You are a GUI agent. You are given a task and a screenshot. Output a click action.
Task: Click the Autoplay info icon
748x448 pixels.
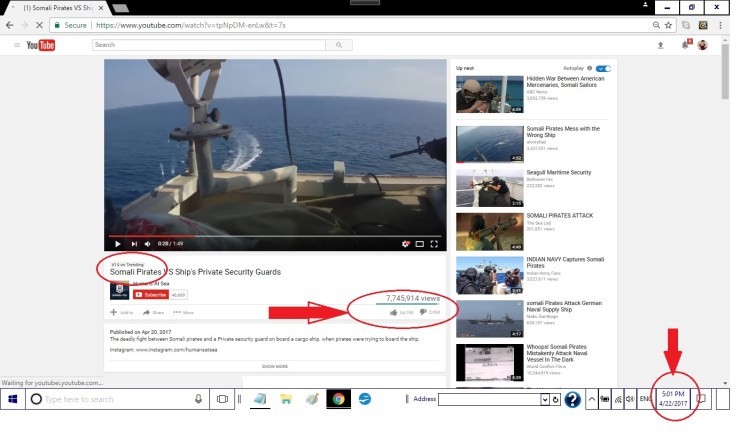pos(589,68)
